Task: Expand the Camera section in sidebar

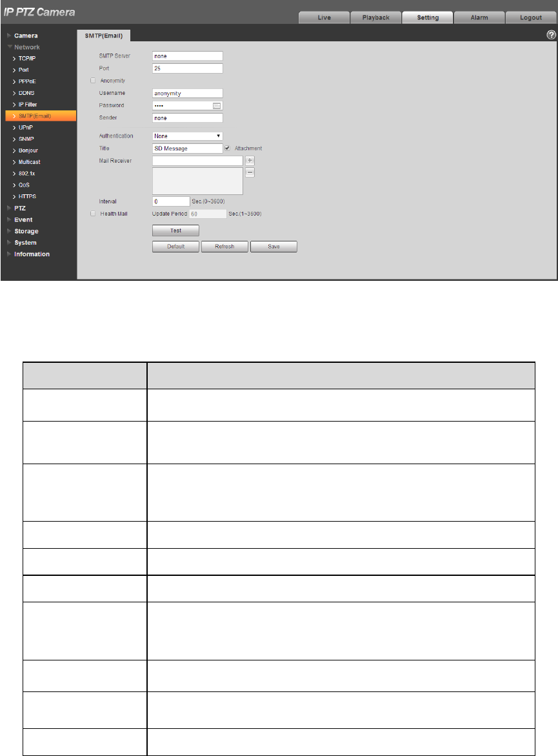Action: [x=26, y=36]
